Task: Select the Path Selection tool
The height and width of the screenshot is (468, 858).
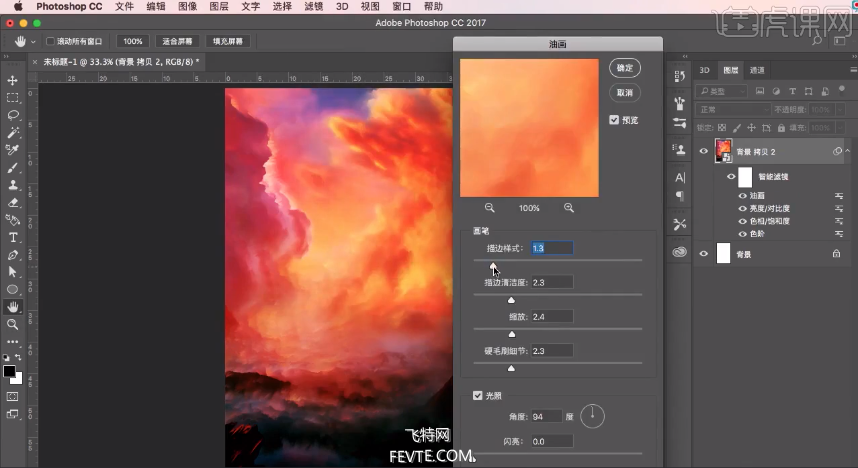Action: pyautogui.click(x=13, y=272)
